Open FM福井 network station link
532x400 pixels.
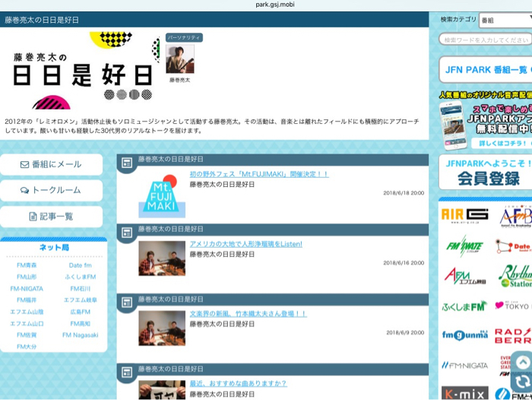point(27,300)
